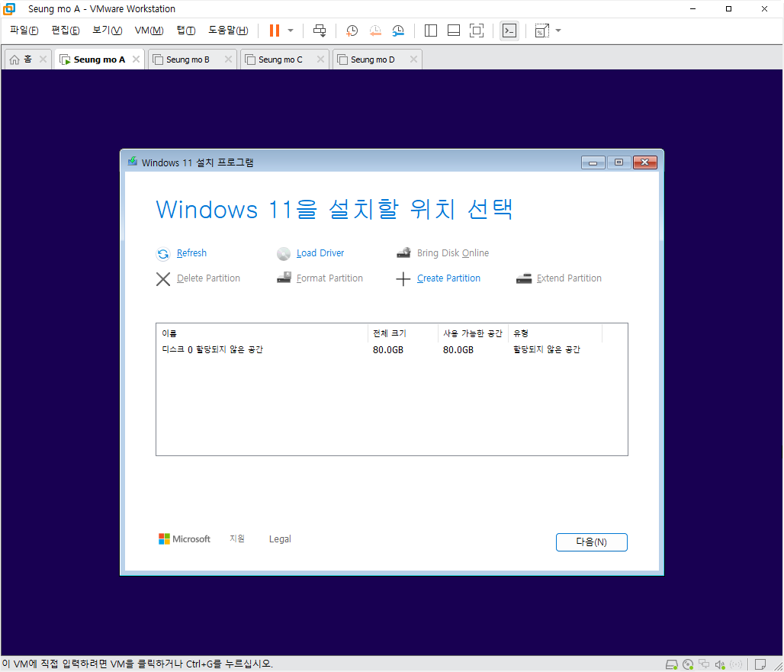Minimize the Windows 11 setup window
This screenshot has width=784, height=672.
593,162
